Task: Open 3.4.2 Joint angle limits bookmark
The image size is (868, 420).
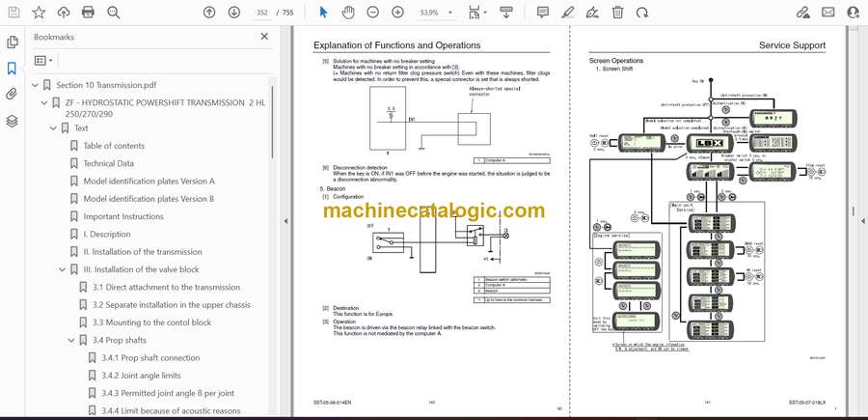Action: pos(141,376)
